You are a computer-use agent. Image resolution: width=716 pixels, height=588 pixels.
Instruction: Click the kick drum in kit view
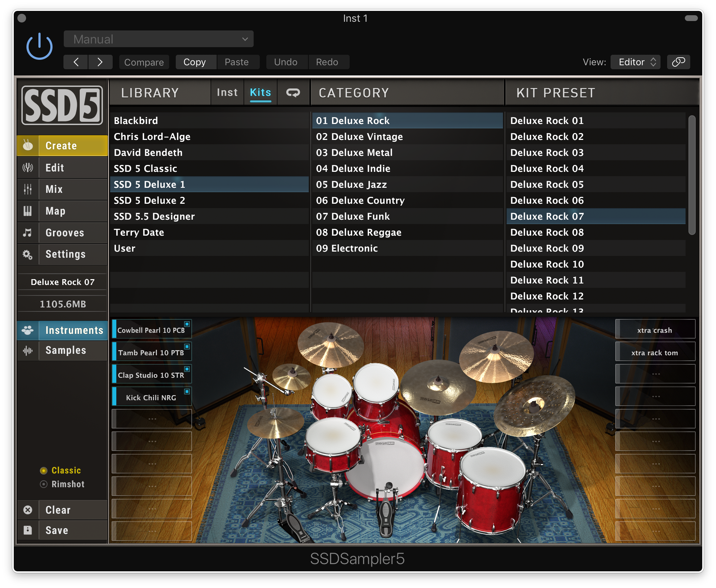(x=386, y=468)
